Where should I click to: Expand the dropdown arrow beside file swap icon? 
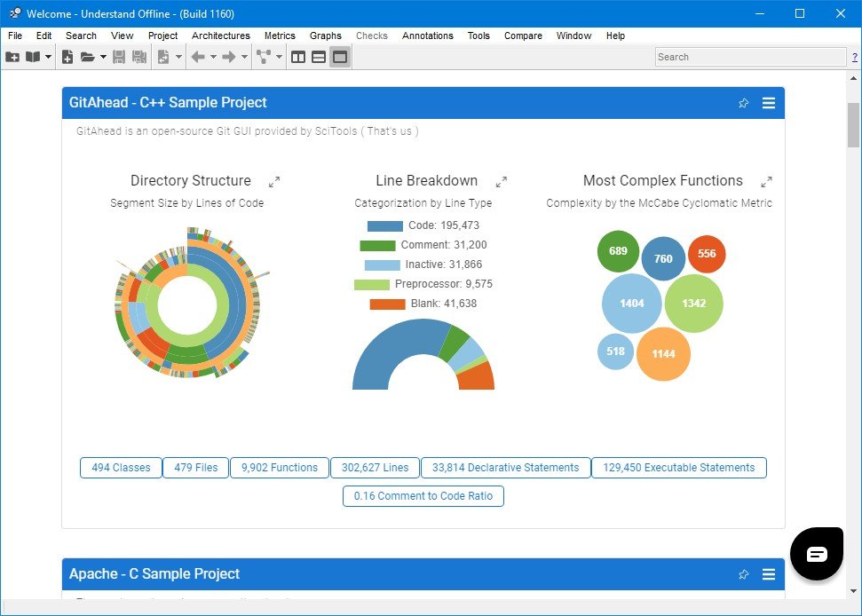click(x=178, y=57)
